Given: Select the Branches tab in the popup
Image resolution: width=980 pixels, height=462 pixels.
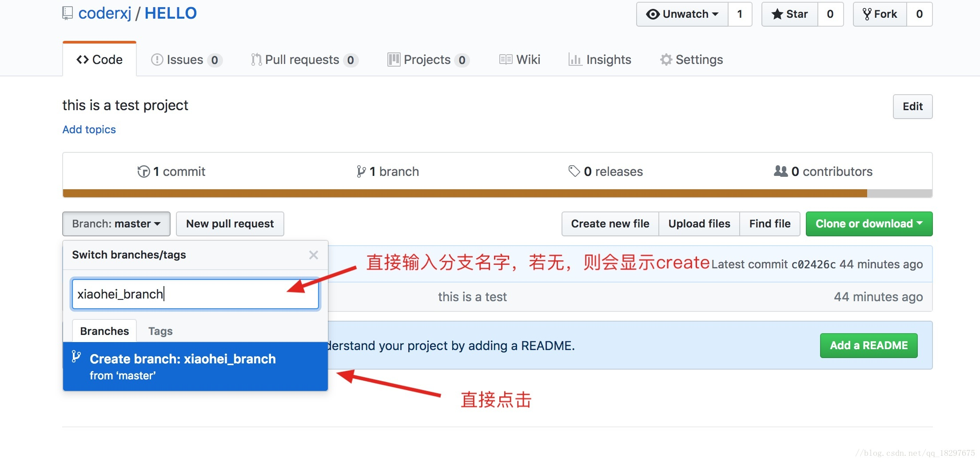Looking at the screenshot, I should tap(104, 331).
